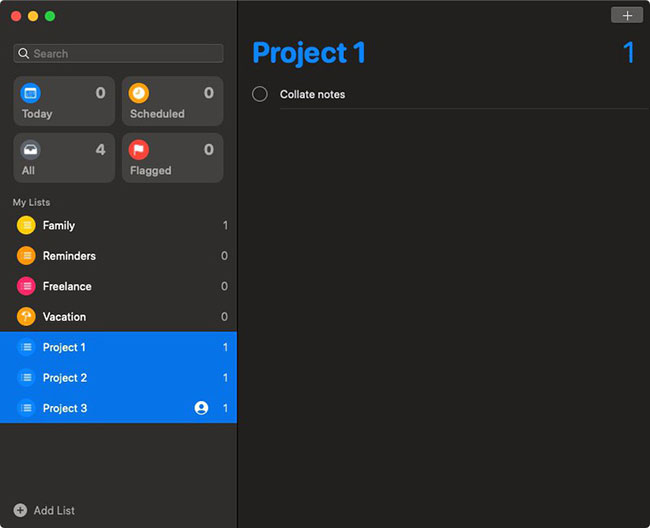Click the plus button to add a reminder
Screen dimensions: 650x528
coord(627,16)
